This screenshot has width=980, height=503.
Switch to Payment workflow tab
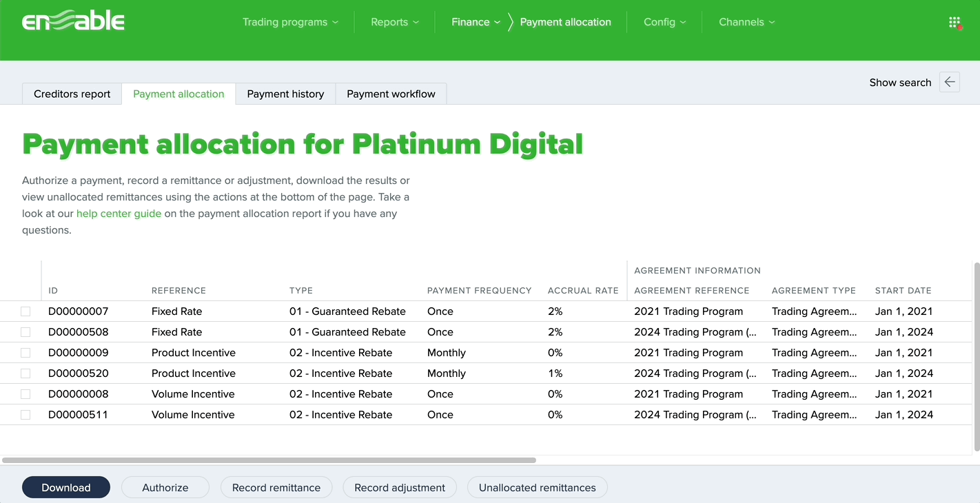pyautogui.click(x=391, y=94)
